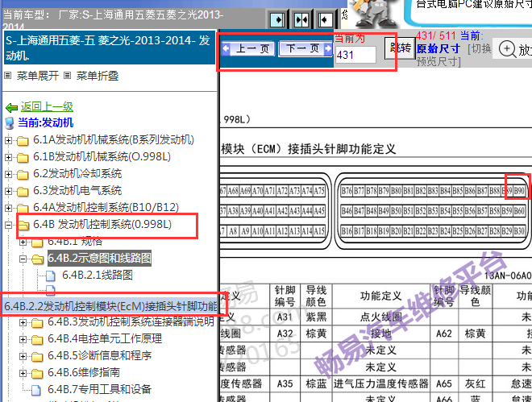Click the 跳转 jump button
This screenshot has width=532, height=402.
[400, 48]
